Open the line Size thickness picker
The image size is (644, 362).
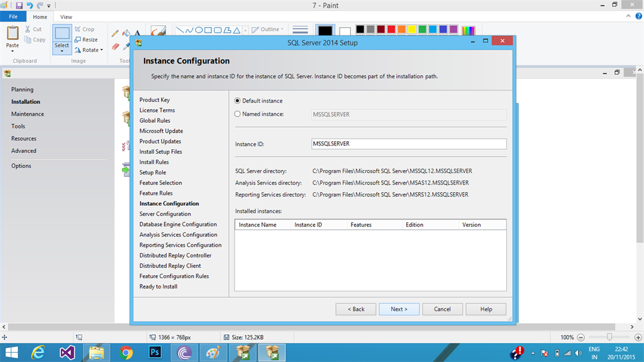300,30
